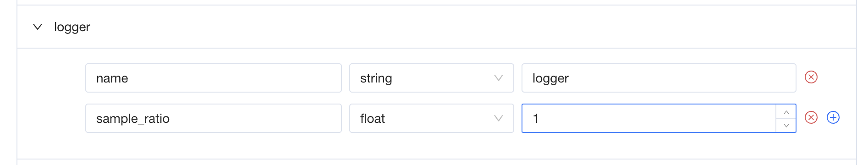Toggle logger panel via empty header bar

[x=458, y=27]
